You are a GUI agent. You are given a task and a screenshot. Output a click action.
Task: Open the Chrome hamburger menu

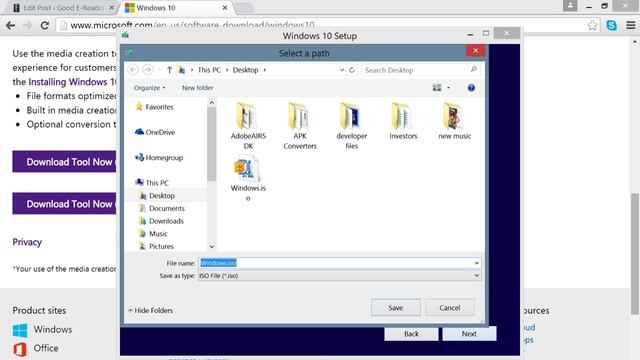point(631,25)
